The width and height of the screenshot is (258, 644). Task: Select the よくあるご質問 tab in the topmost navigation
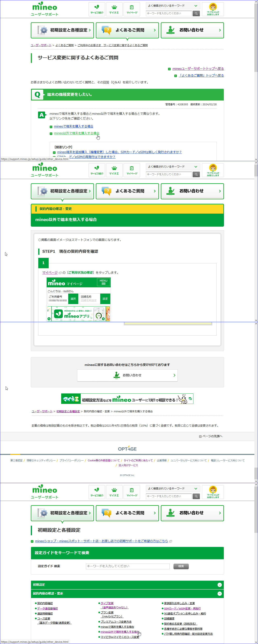[127, 30]
